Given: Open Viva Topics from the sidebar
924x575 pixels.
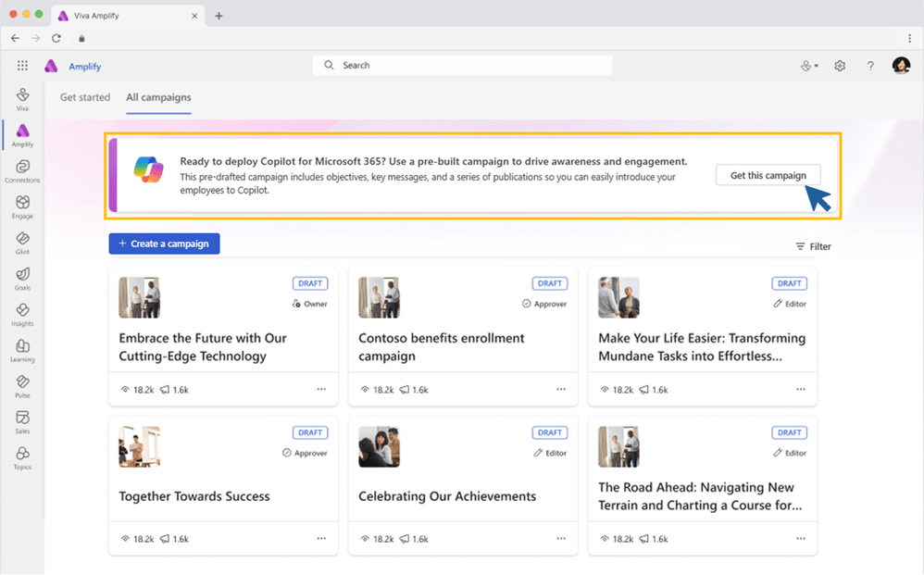Looking at the screenshot, I should click(22, 456).
